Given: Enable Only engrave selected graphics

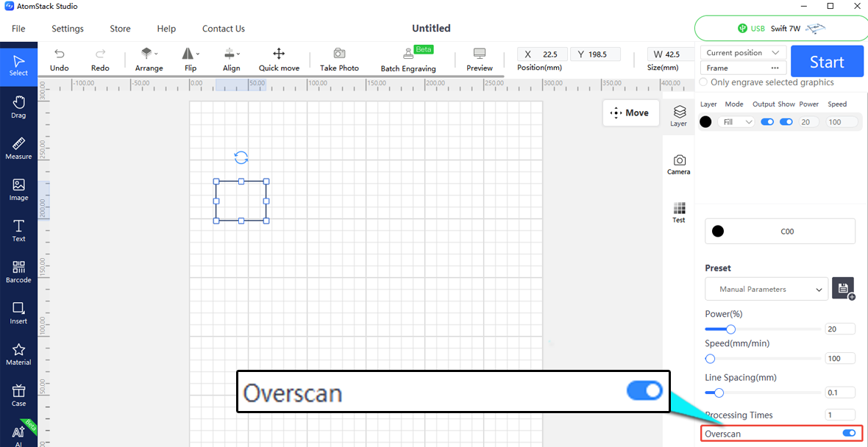Looking at the screenshot, I should coord(703,82).
